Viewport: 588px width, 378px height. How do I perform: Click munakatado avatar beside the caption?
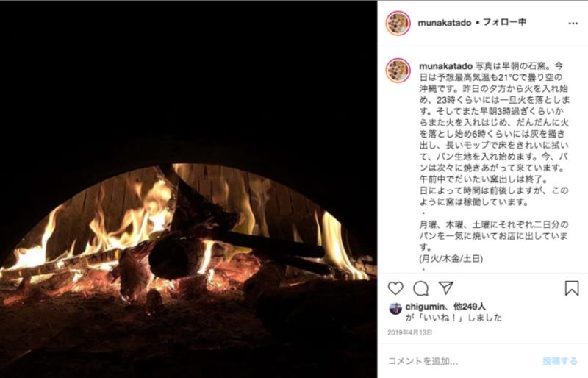398,71
